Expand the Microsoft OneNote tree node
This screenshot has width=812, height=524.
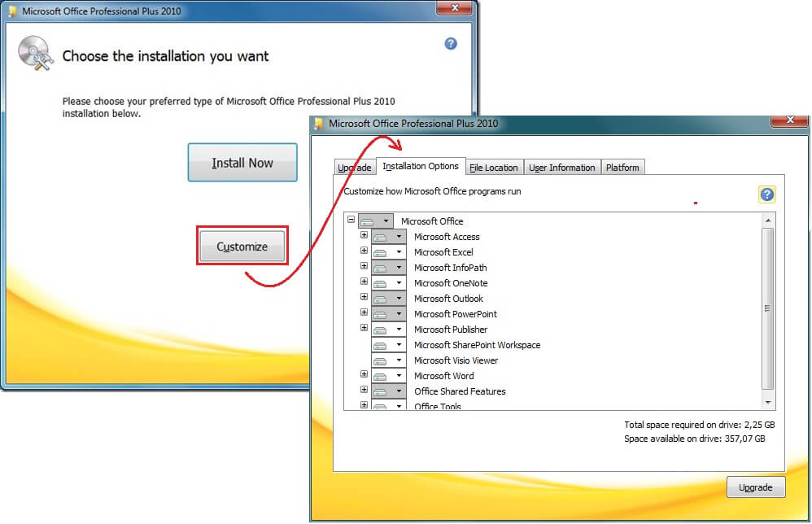click(x=364, y=282)
